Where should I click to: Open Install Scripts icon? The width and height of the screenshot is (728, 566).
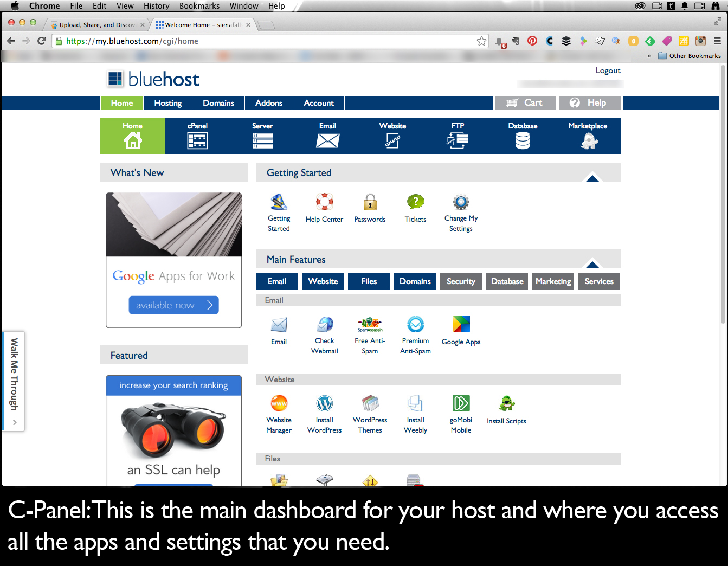tap(506, 403)
